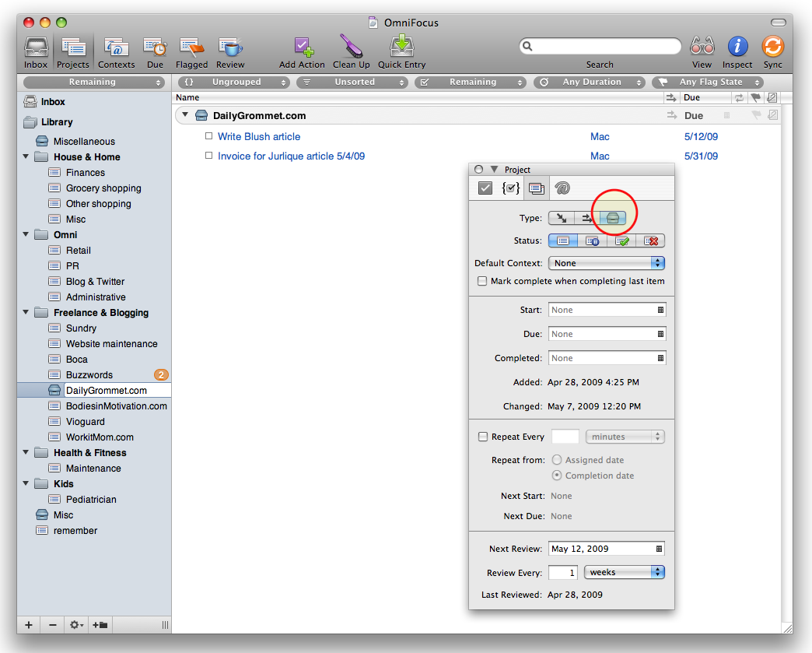Open the Review Every weeks dropdown
The width and height of the screenshot is (812, 653).
[624, 573]
